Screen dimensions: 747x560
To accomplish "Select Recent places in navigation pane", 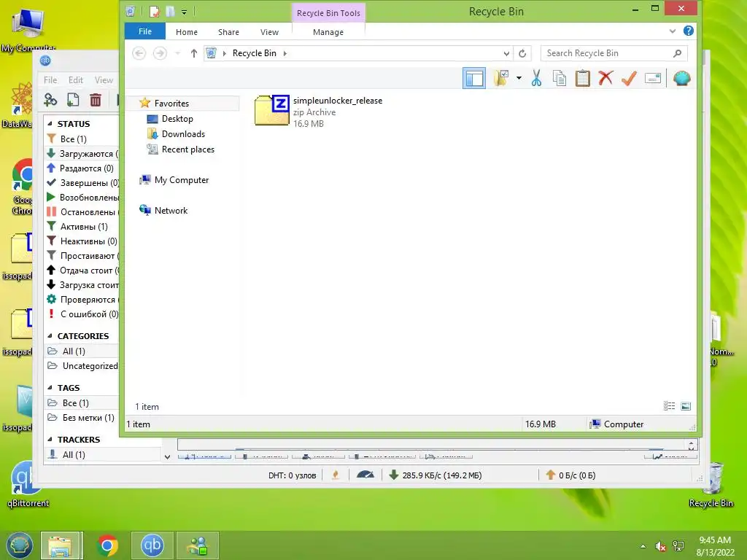I will pos(187,149).
